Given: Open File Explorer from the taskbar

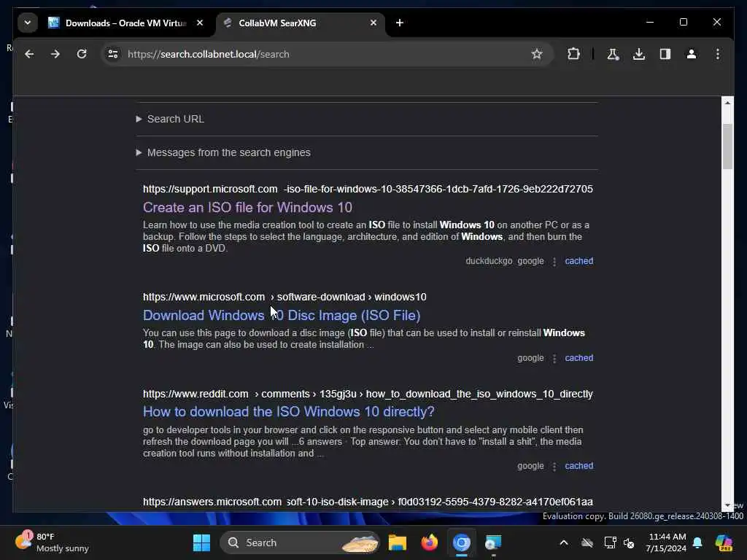Looking at the screenshot, I should pyautogui.click(x=398, y=542).
